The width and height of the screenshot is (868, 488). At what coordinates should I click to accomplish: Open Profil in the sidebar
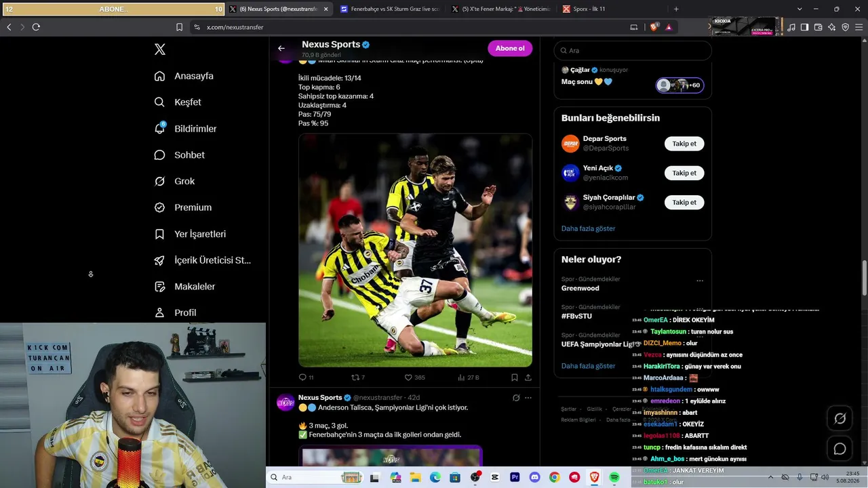coord(175,312)
